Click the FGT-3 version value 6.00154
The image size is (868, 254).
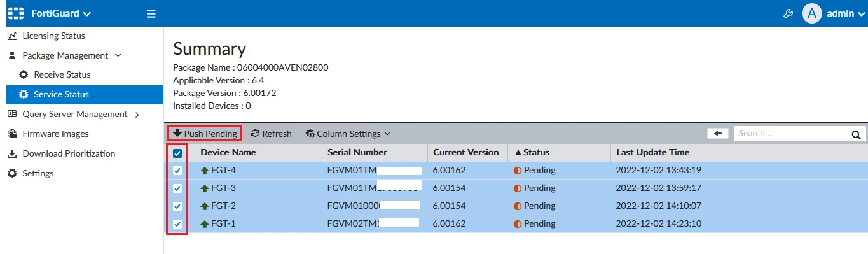[x=449, y=188]
